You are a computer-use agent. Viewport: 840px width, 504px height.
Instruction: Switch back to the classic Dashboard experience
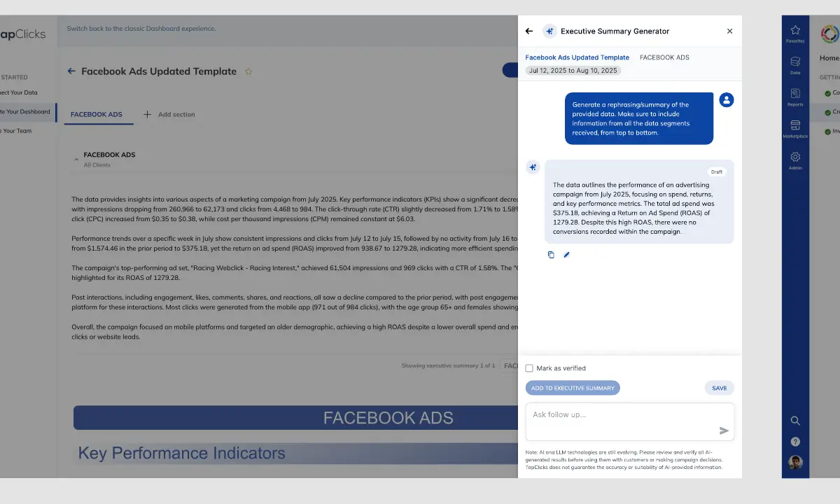pyautogui.click(x=141, y=29)
